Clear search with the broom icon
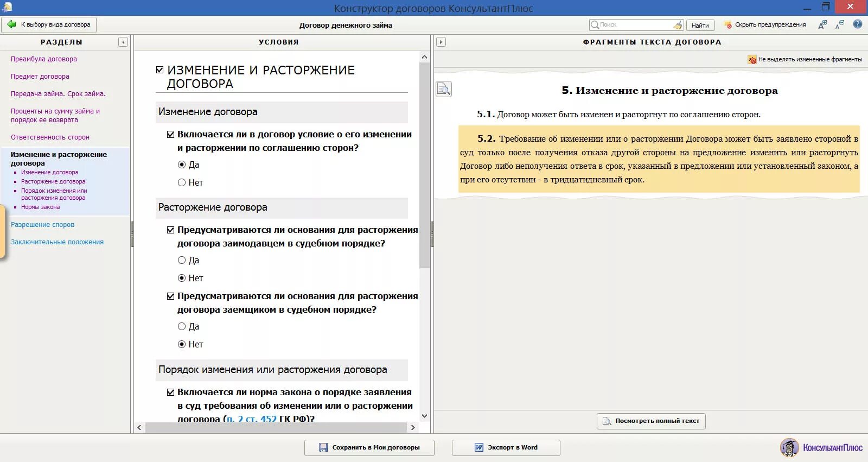 click(678, 25)
